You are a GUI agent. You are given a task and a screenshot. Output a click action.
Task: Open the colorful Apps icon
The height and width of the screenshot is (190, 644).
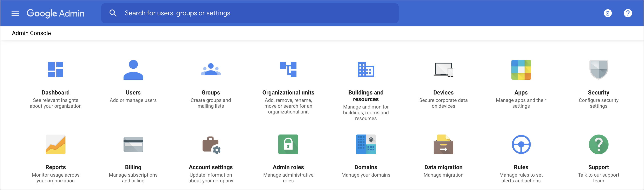pos(521,70)
